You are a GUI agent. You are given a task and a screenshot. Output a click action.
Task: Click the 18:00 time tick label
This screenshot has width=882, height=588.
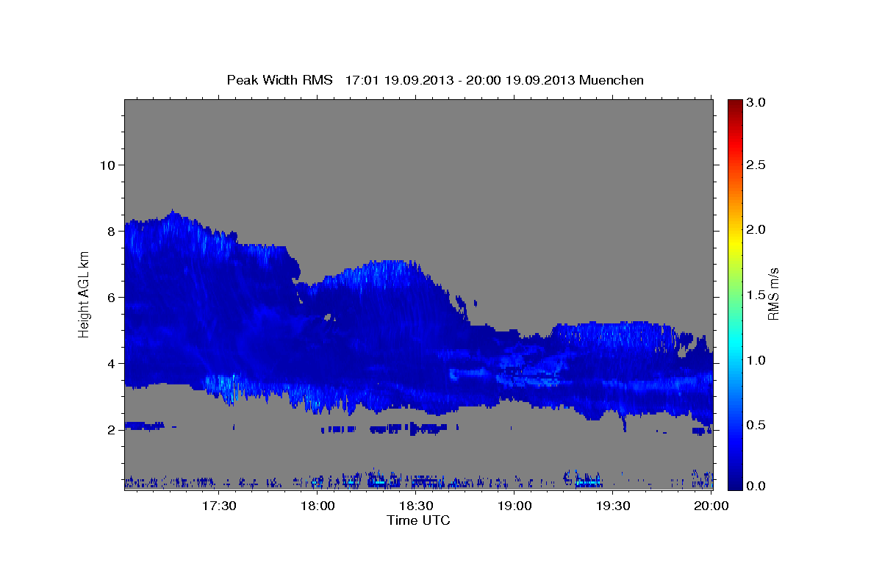318,506
